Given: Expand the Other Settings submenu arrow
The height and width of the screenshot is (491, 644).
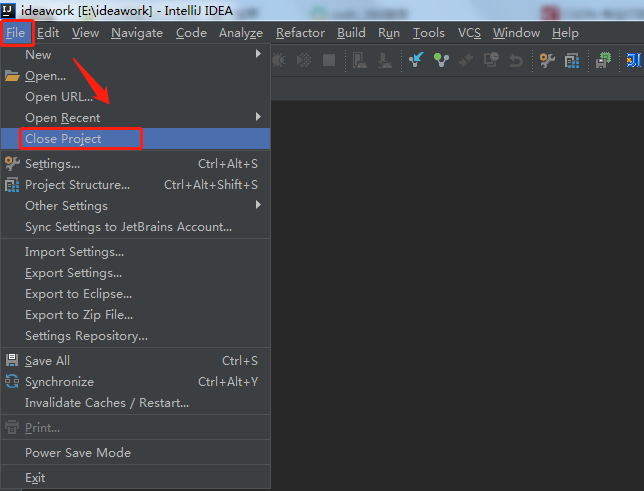Looking at the screenshot, I should click(x=258, y=205).
